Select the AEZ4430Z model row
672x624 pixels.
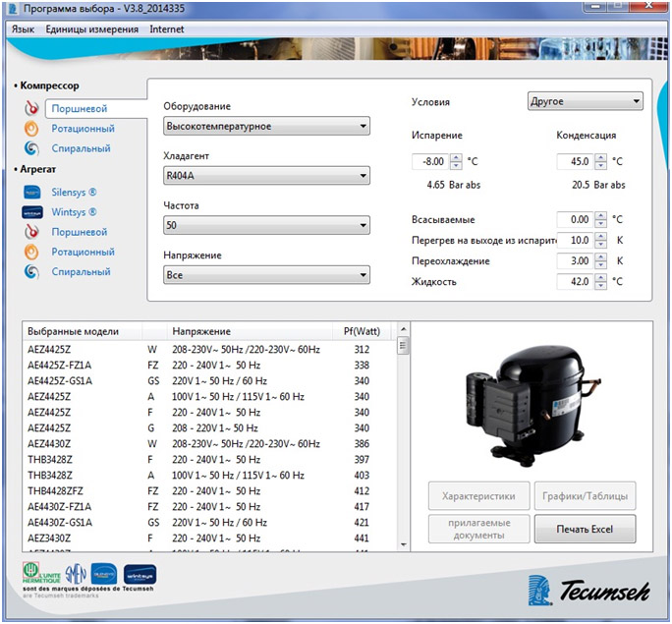click(x=209, y=444)
